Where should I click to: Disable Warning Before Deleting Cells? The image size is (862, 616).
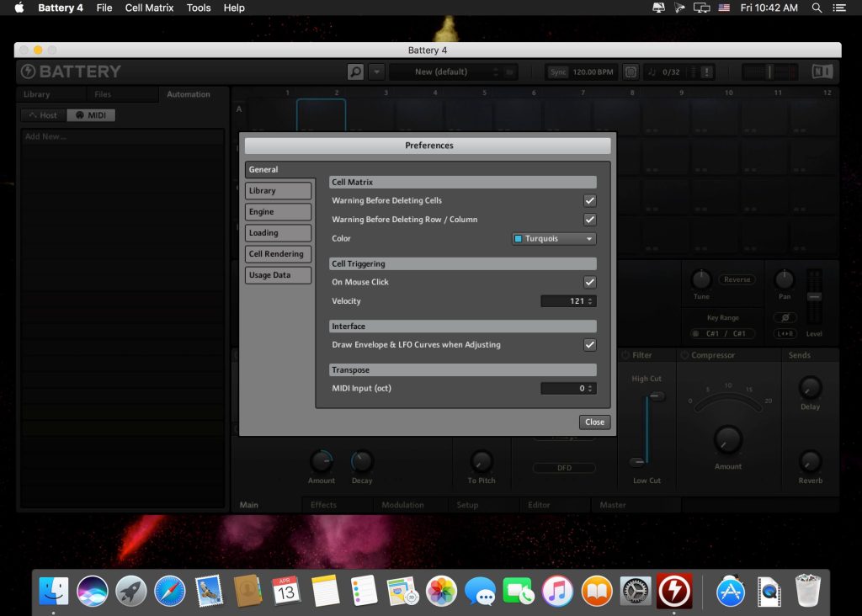(x=589, y=200)
